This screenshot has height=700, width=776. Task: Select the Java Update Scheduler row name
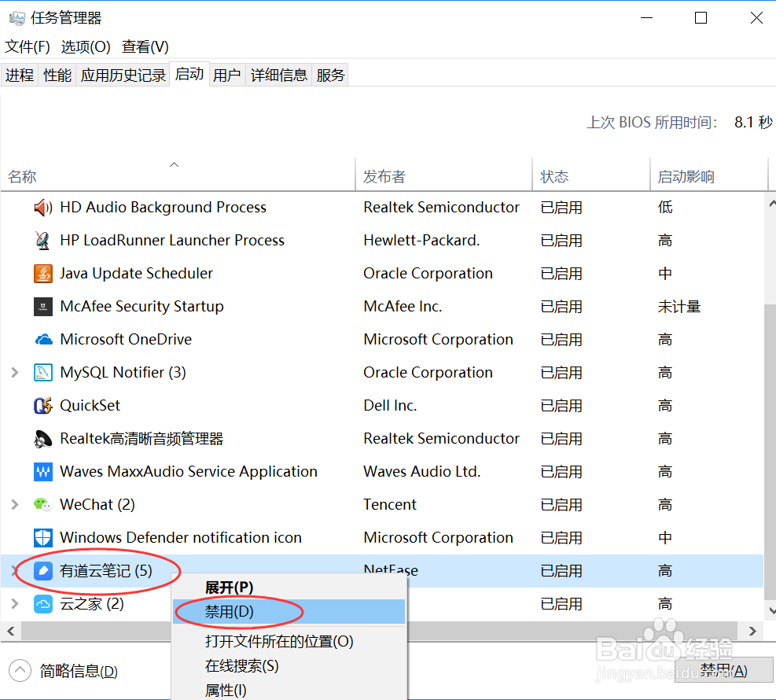pyautogui.click(x=136, y=273)
